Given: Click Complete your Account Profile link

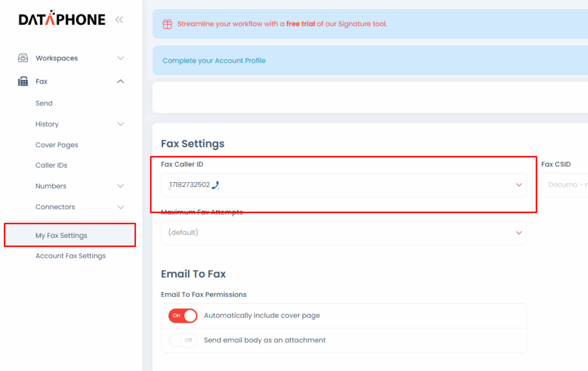Looking at the screenshot, I should point(214,60).
